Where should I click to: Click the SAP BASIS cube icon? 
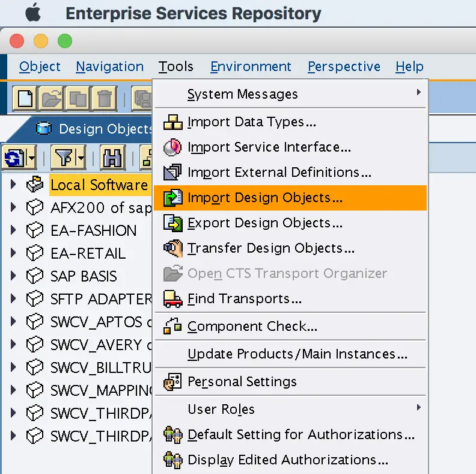35,276
